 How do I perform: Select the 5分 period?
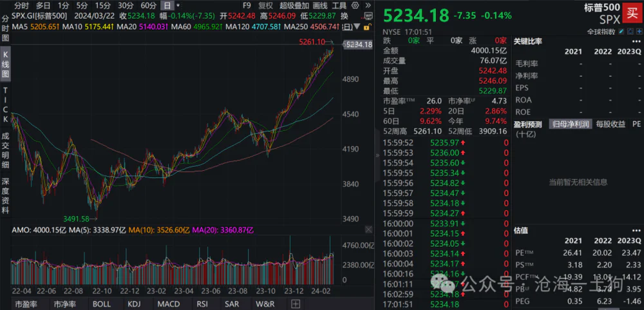click(x=82, y=6)
